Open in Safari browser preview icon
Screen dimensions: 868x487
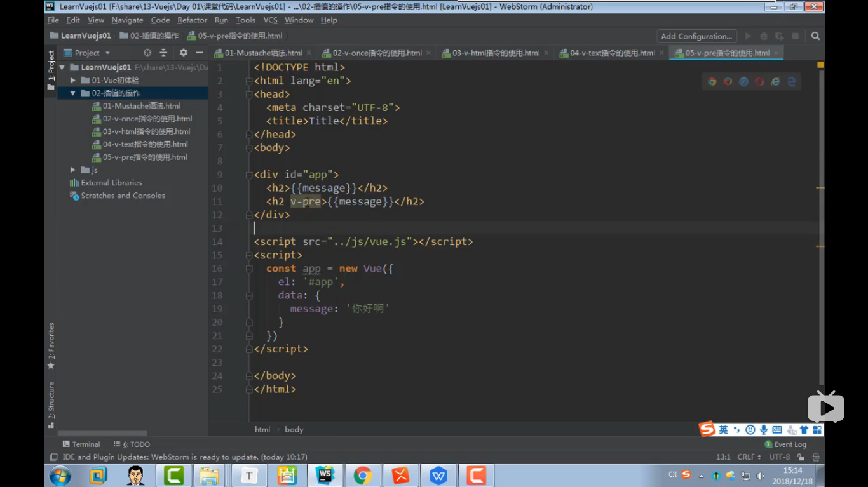click(x=743, y=82)
